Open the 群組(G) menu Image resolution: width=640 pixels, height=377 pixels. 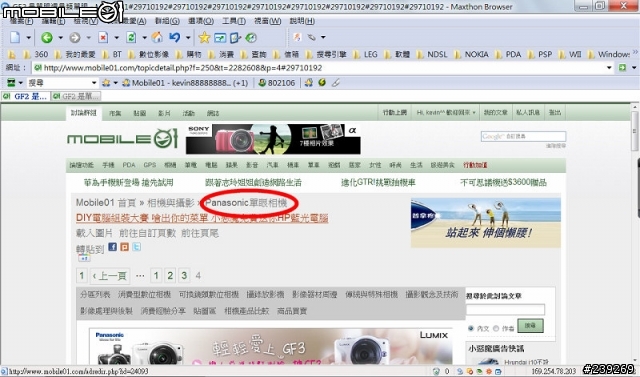pyautogui.click(x=167, y=21)
